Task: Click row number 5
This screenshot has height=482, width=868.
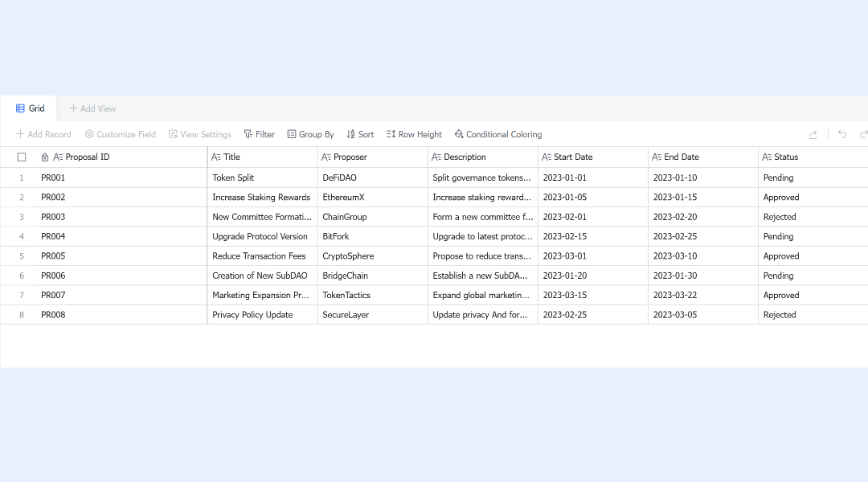Action: [22, 256]
